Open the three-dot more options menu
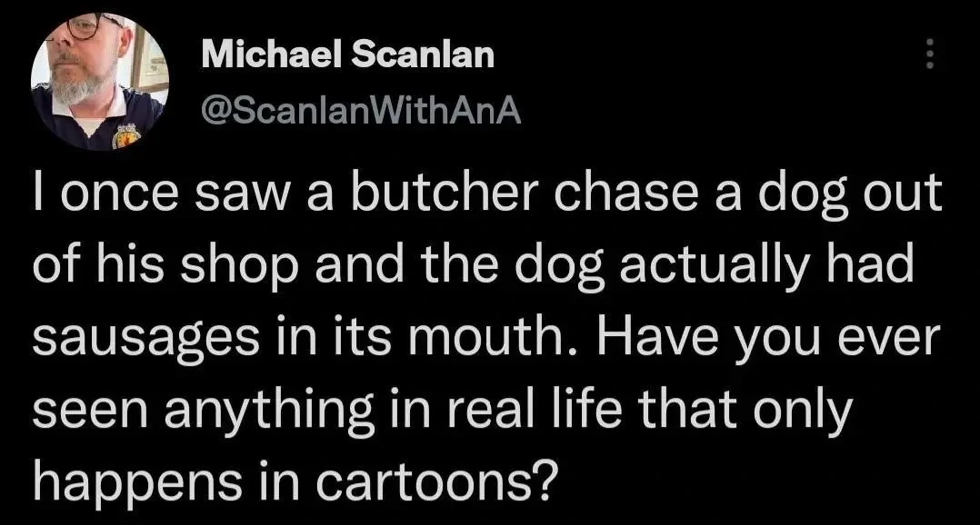Screen dimensions: 980x525 click(x=928, y=56)
